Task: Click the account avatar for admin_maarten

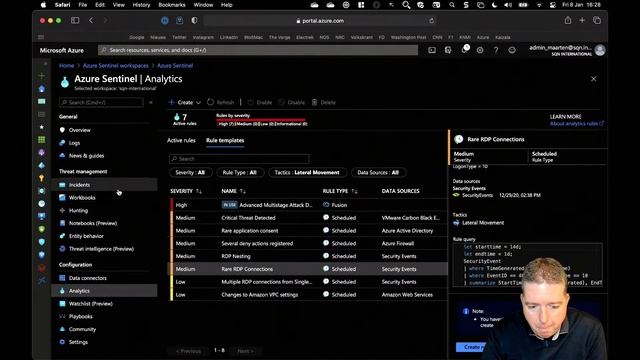Action: tap(600, 50)
